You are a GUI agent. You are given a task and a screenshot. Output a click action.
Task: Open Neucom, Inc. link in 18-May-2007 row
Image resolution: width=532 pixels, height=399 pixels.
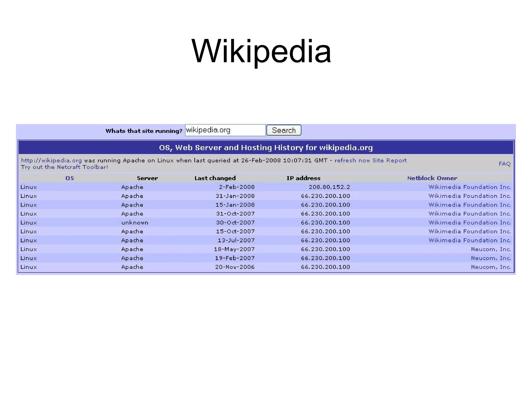491,249
